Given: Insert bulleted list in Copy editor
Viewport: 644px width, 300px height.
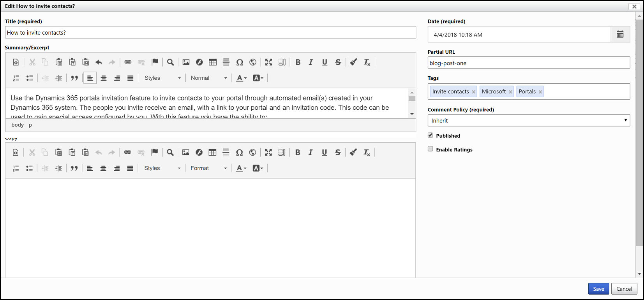Looking at the screenshot, I should tap(29, 168).
